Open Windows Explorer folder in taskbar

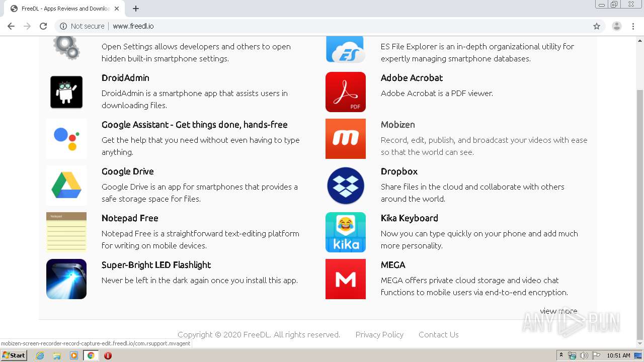(x=57, y=355)
